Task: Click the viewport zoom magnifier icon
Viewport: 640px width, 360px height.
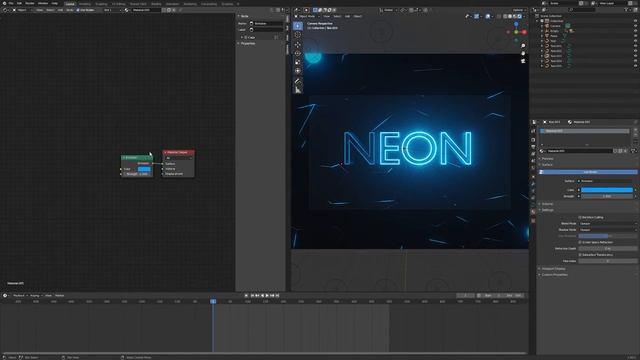Action: point(523,46)
